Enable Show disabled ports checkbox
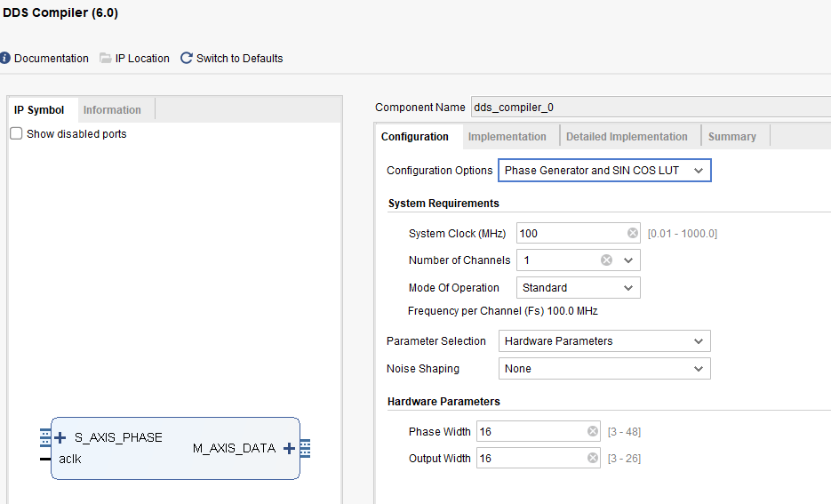Viewport: 831px width, 504px height. tap(16, 134)
